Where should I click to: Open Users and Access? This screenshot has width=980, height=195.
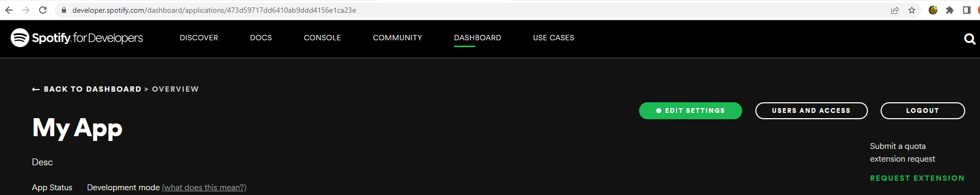tap(811, 111)
